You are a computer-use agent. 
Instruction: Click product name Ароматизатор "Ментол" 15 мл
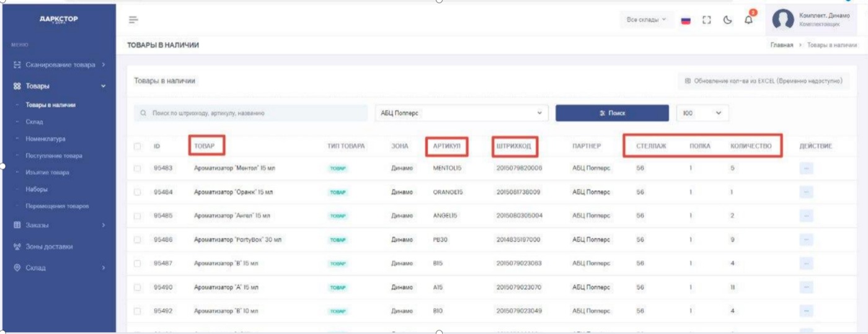236,168
